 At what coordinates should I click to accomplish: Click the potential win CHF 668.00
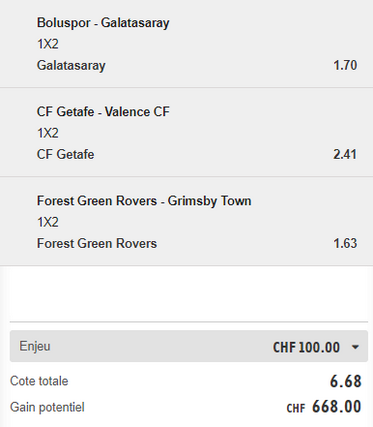[x=324, y=407]
